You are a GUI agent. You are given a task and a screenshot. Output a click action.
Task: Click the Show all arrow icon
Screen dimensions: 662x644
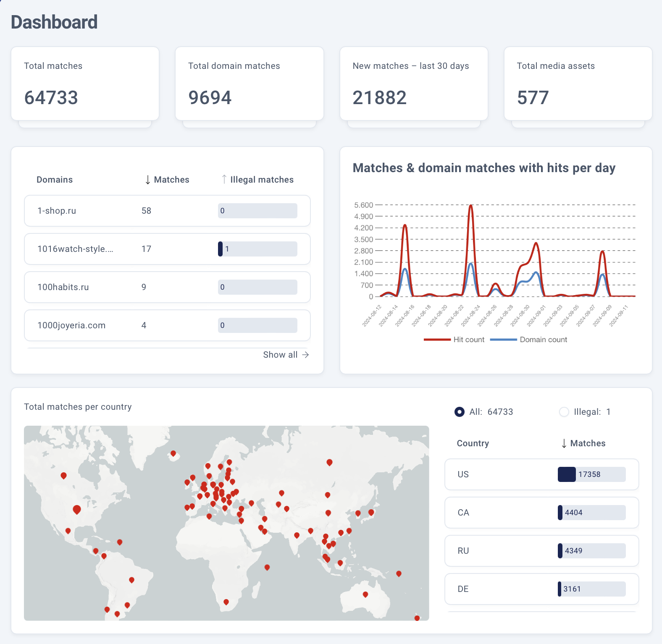tap(305, 355)
